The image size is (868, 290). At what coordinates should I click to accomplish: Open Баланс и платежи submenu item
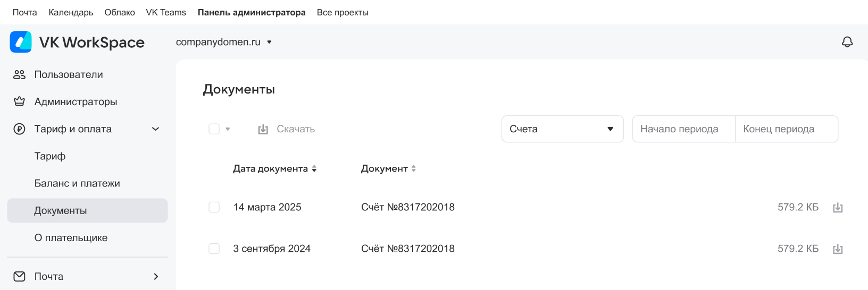77,183
